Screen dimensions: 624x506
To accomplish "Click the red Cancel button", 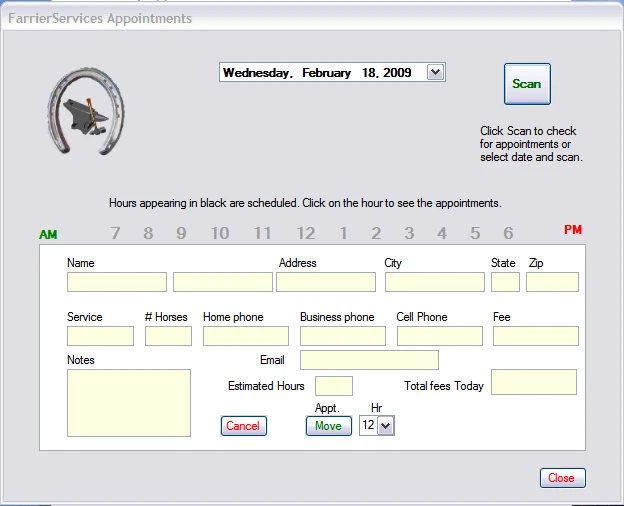I will click(x=244, y=426).
